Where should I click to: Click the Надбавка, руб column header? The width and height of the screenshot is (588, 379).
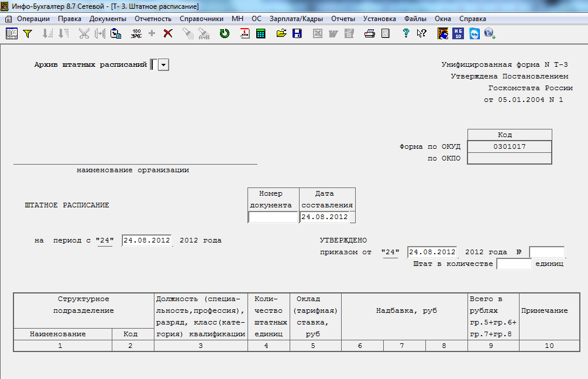[405, 317]
